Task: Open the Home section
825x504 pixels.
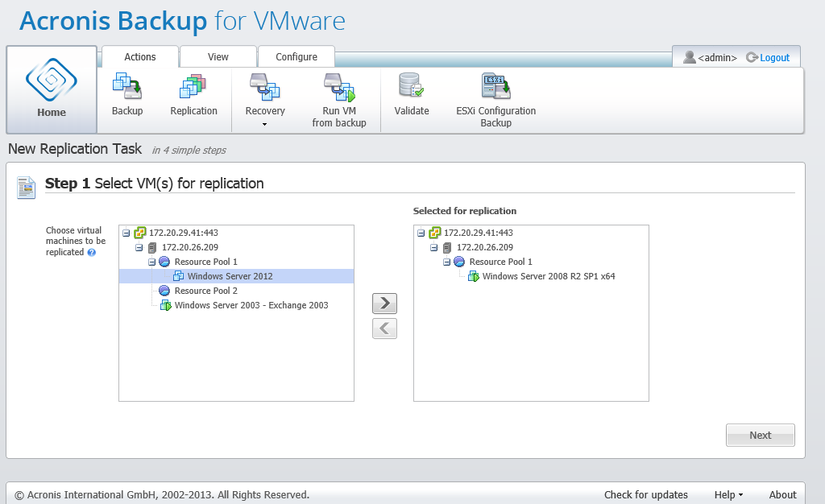Action: tap(52, 89)
